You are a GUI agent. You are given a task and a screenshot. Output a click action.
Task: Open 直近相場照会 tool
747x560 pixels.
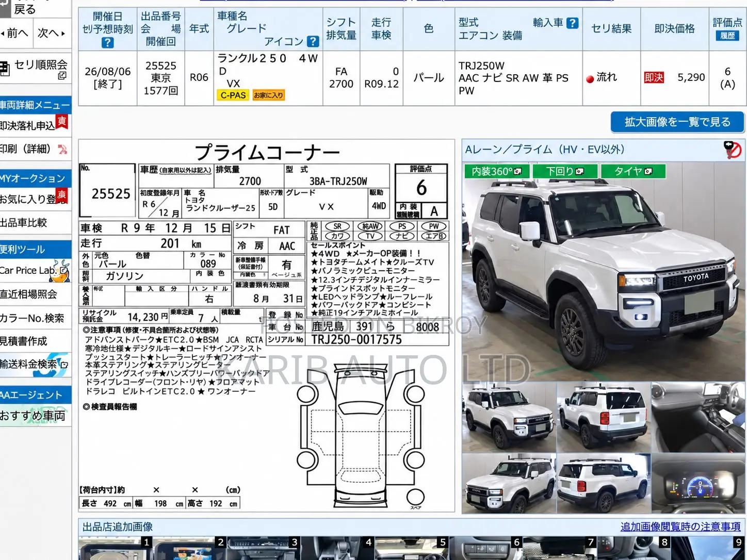[28, 294]
